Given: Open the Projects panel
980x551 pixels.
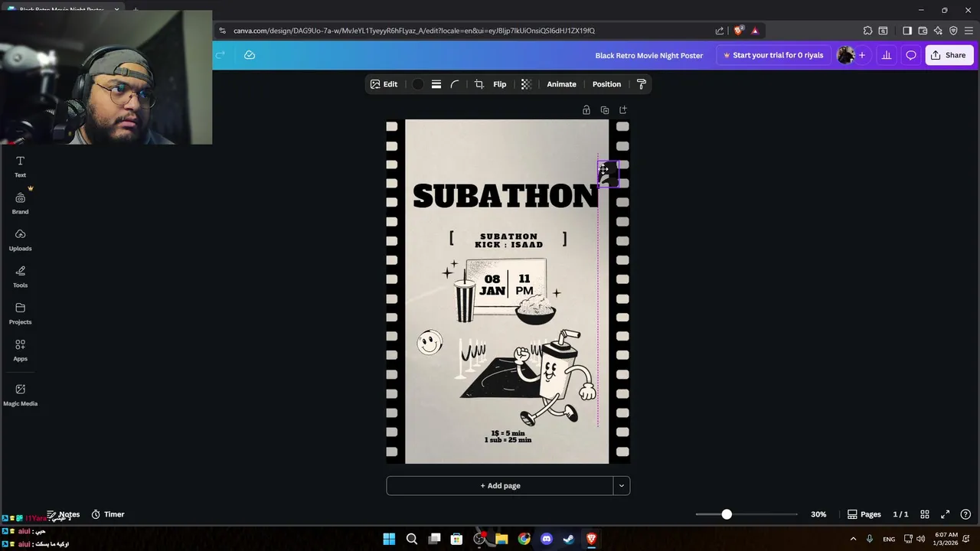Looking at the screenshot, I should click(x=20, y=313).
